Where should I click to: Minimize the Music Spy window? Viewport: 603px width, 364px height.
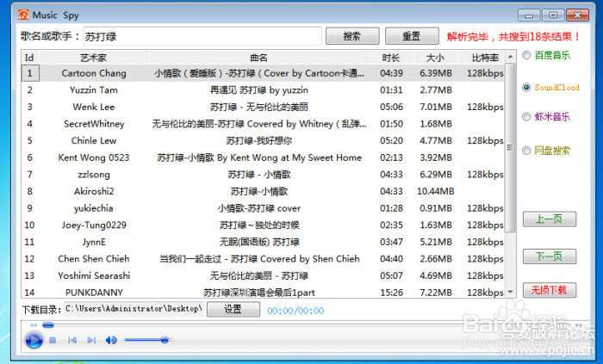tap(529, 15)
